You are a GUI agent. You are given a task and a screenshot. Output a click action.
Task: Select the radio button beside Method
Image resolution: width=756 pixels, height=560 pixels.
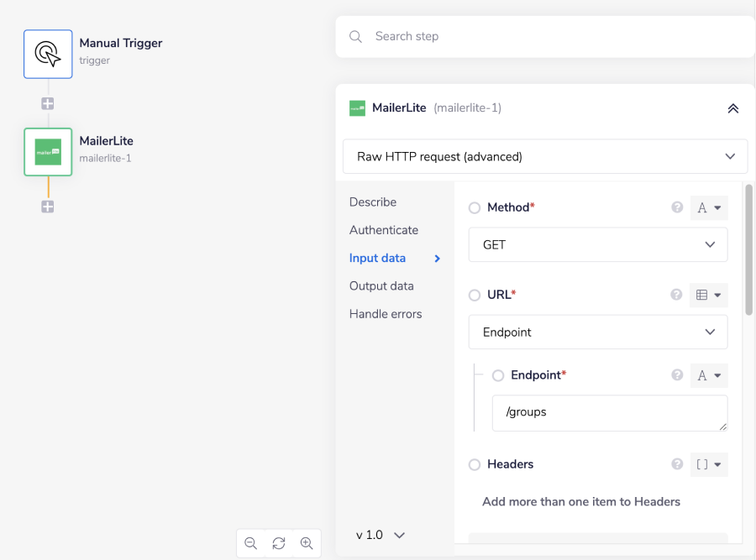pos(475,207)
